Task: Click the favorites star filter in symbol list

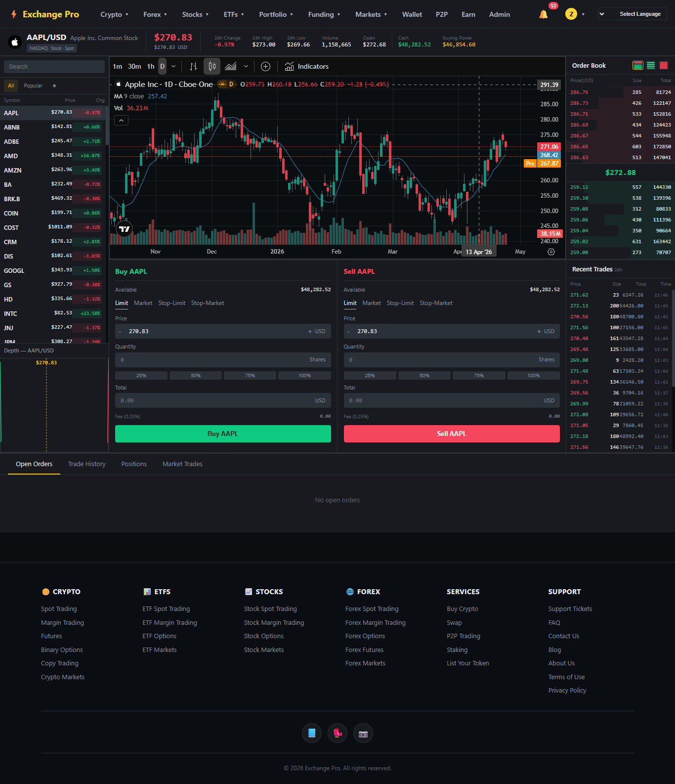Action: point(54,86)
